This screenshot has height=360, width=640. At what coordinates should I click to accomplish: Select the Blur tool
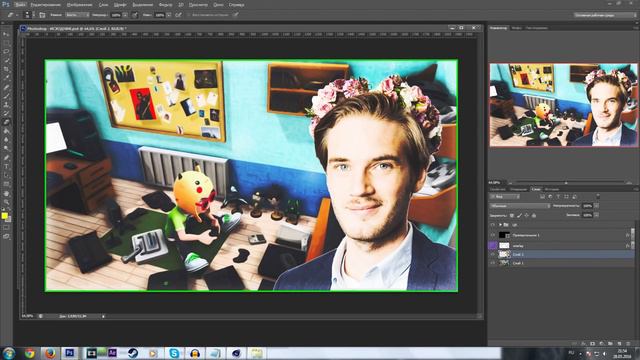click(x=6, y=140)
